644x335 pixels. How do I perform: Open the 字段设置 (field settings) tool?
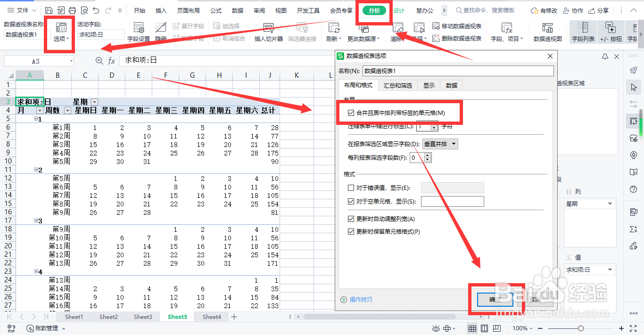pyautogui.click(x=138, y=32)
